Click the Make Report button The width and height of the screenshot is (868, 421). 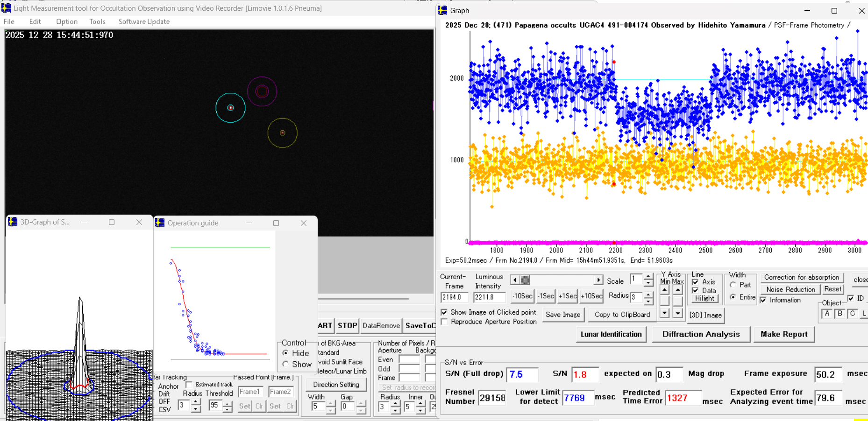[x=783, y=334]
